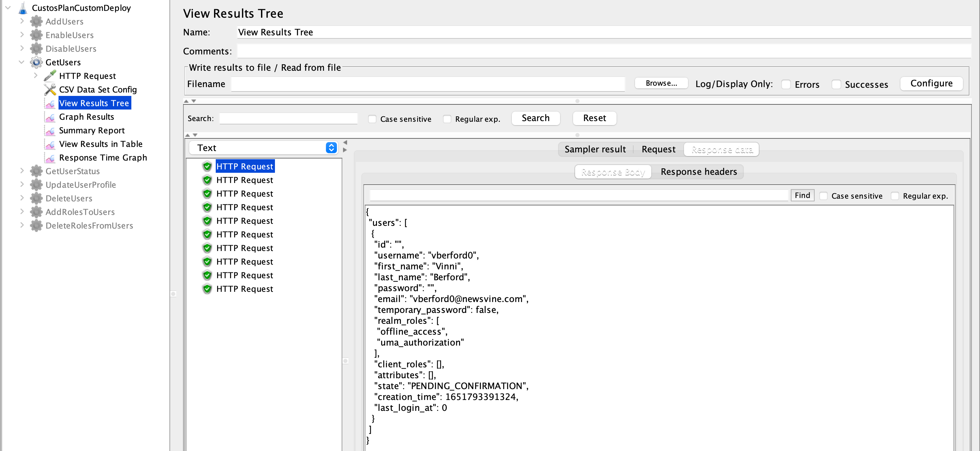Screen dimensions: 980x451
Task: Toggle Regular exp. checkbox beside Search
Action: click(447, 119)
